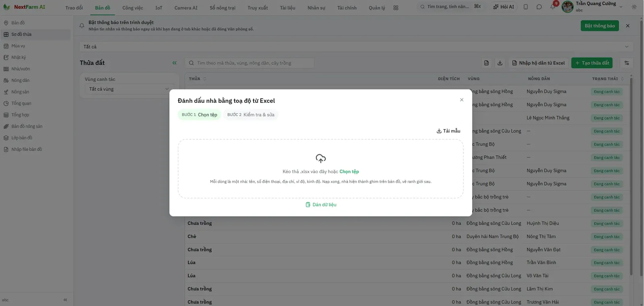The image size is (644, 306).
Task: Click the Tạo thửa đất button
Action: click(x=592, y=63)
